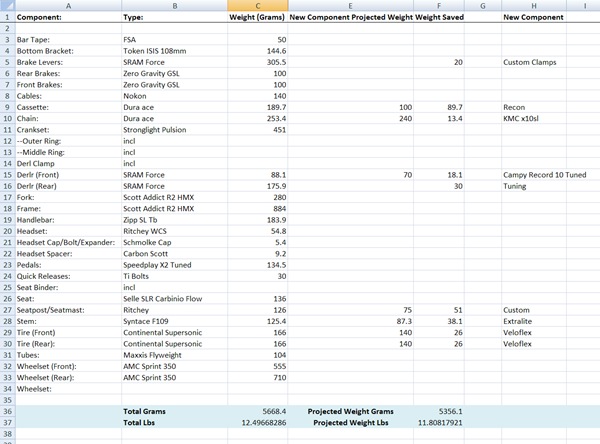Select the 'Bar Tape:' cell

68,40
